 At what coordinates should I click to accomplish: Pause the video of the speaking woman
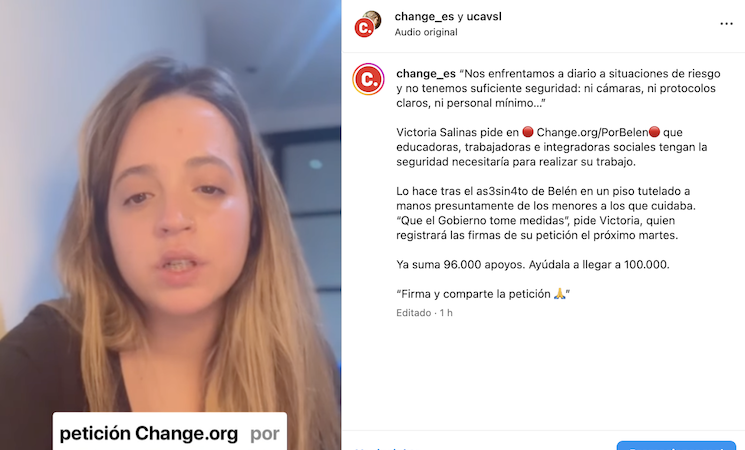pos(170,225)
